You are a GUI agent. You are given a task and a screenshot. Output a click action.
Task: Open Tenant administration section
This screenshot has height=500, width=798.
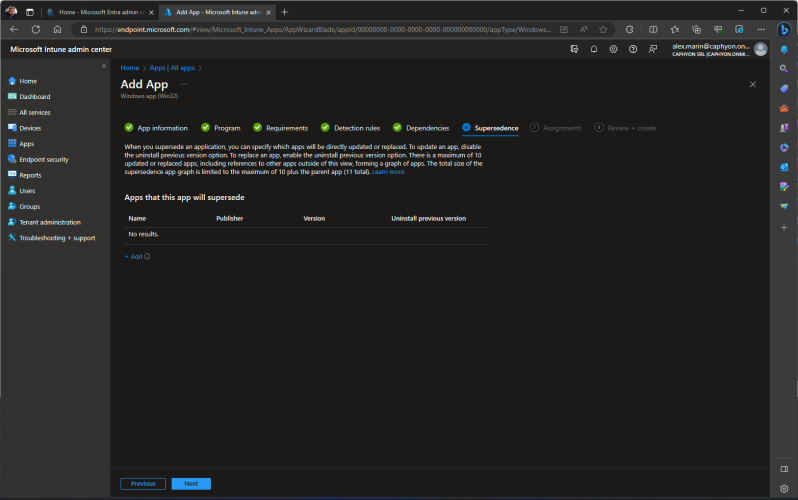click(x=50, y=222)
